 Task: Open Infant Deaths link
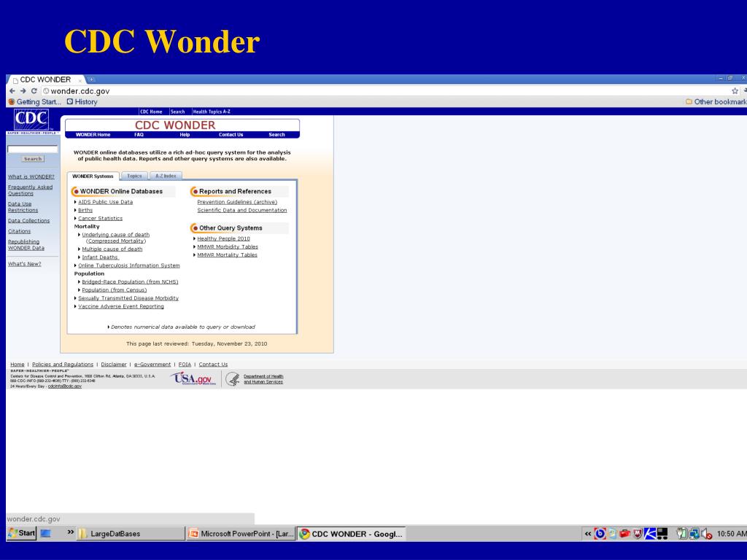pos(100,257)
